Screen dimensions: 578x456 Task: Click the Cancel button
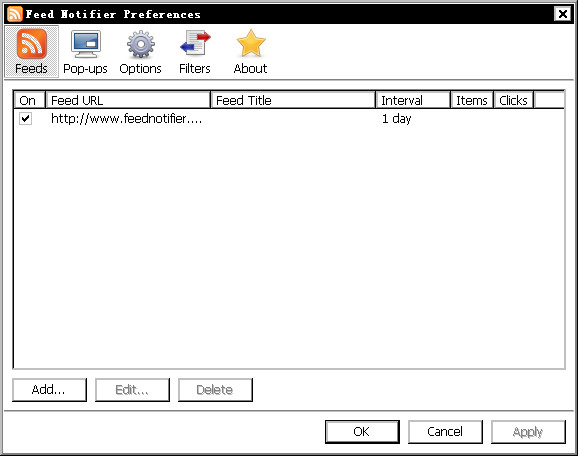(x=445, y=432)
